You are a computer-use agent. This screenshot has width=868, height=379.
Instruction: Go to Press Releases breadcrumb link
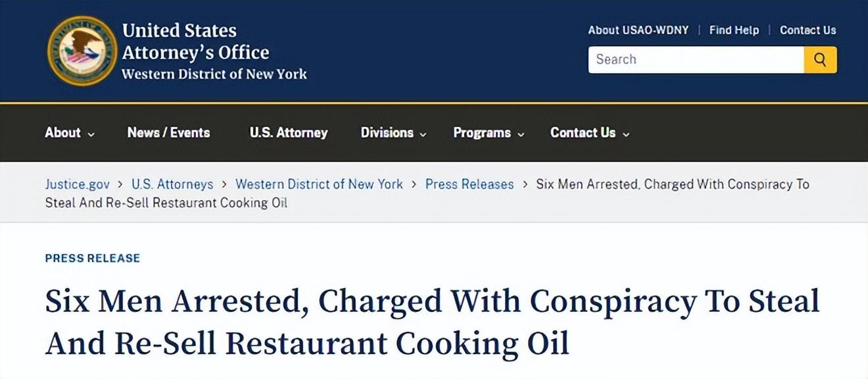tap(470, 184)
